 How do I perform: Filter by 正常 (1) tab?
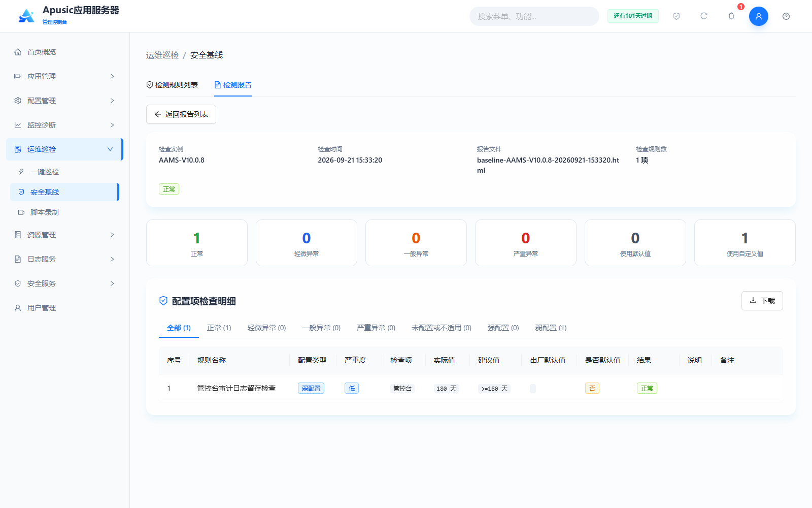click(219, 328)
